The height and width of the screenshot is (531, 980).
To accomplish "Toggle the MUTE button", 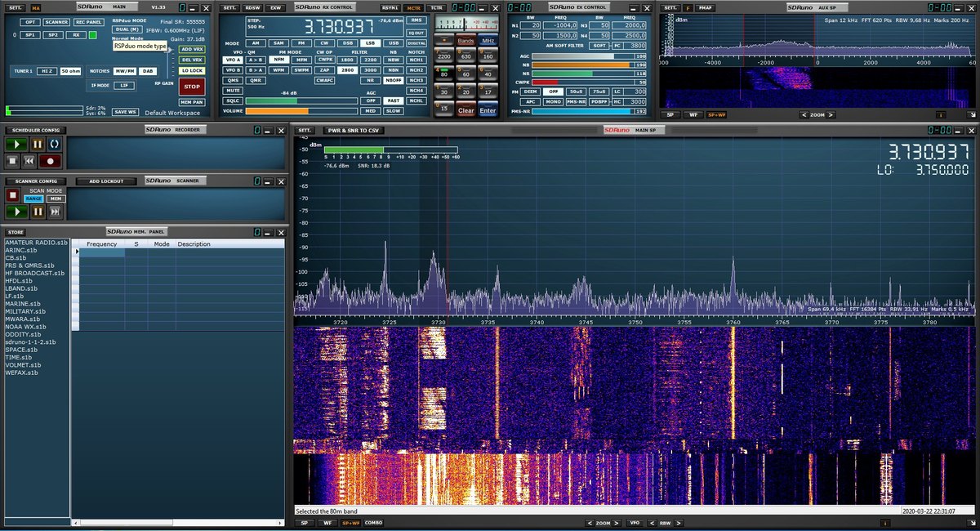I will pos(233,91).
